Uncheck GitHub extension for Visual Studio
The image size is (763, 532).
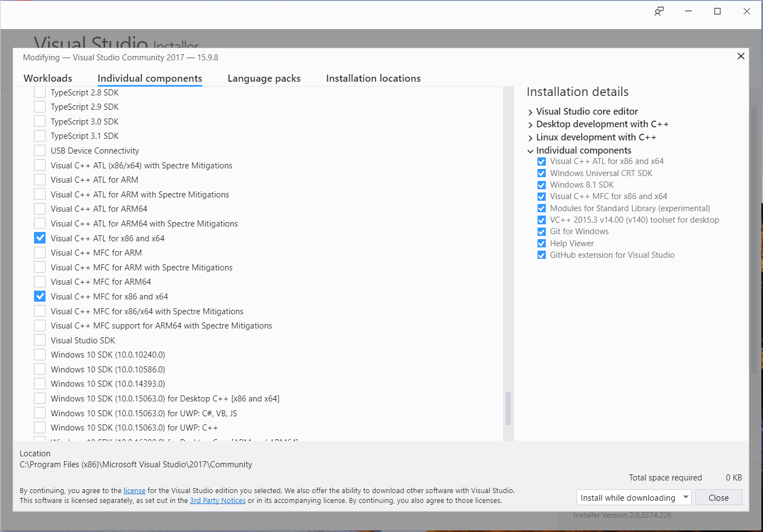541,255
